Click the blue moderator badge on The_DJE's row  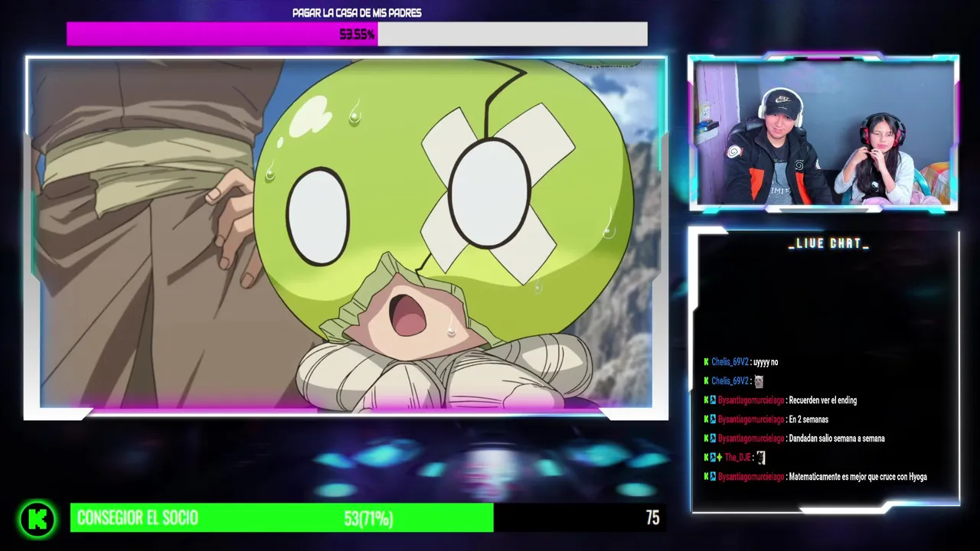713,458
